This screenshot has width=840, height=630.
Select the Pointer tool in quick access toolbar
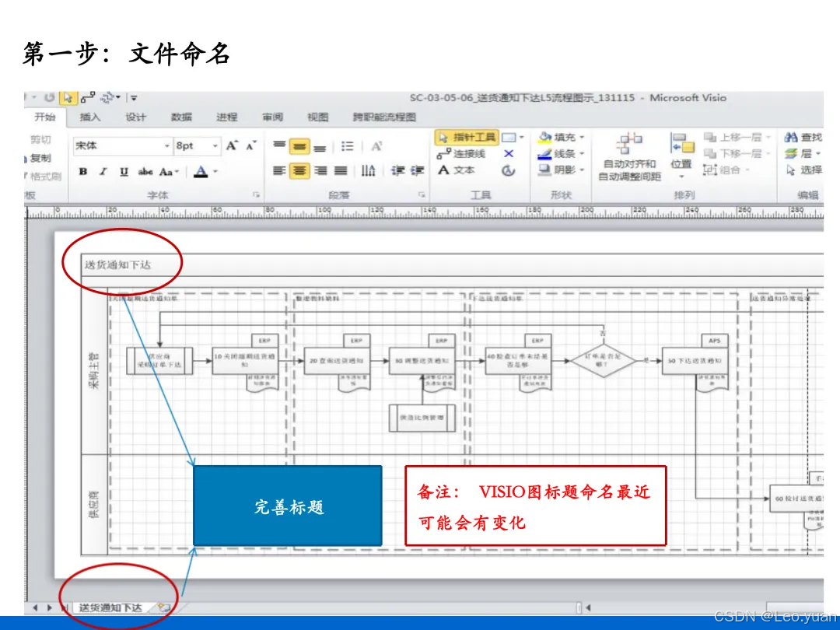tap(68, 98)
